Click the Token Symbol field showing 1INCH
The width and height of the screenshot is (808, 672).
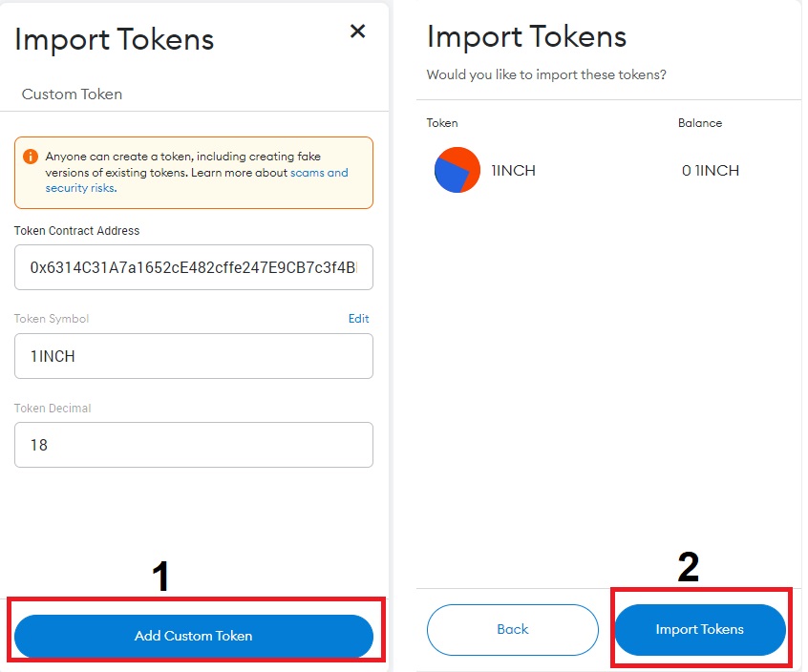(194, 356)
